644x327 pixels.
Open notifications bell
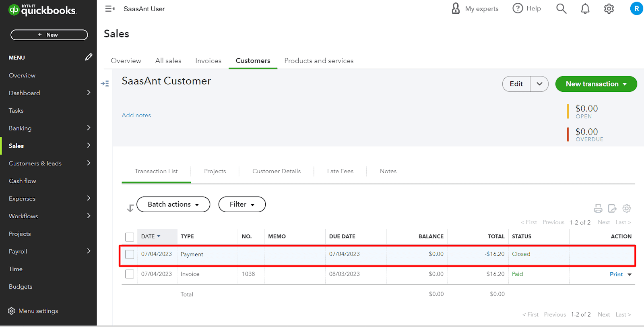tap(585, 8)
